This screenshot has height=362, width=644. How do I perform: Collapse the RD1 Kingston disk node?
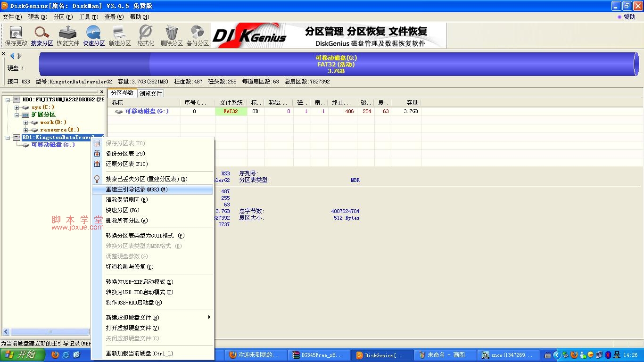click(x=8, y=138)
